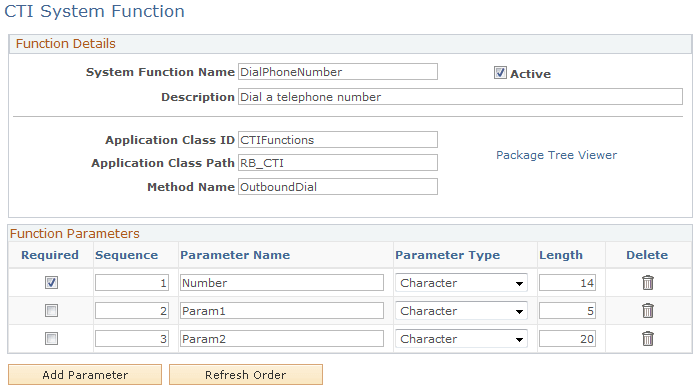Screen dimensions: 699x391
Task: Open the Package Tree Viewer link
Action: point(556,155)
